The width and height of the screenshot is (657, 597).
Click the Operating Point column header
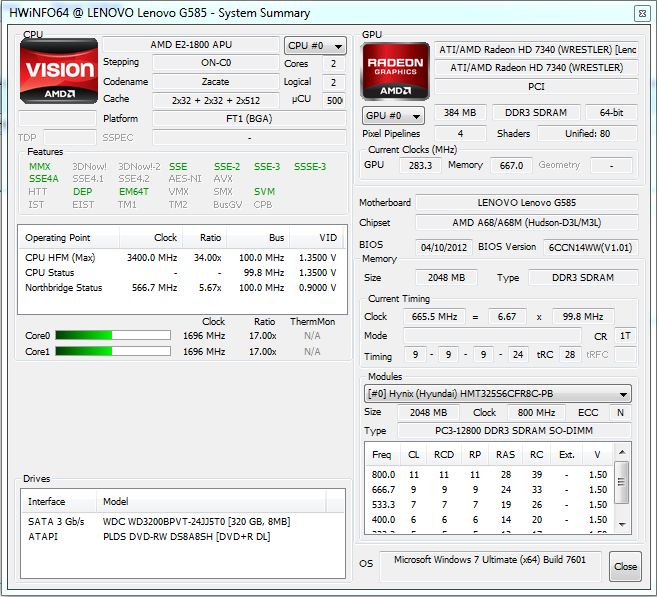[68, 238]
